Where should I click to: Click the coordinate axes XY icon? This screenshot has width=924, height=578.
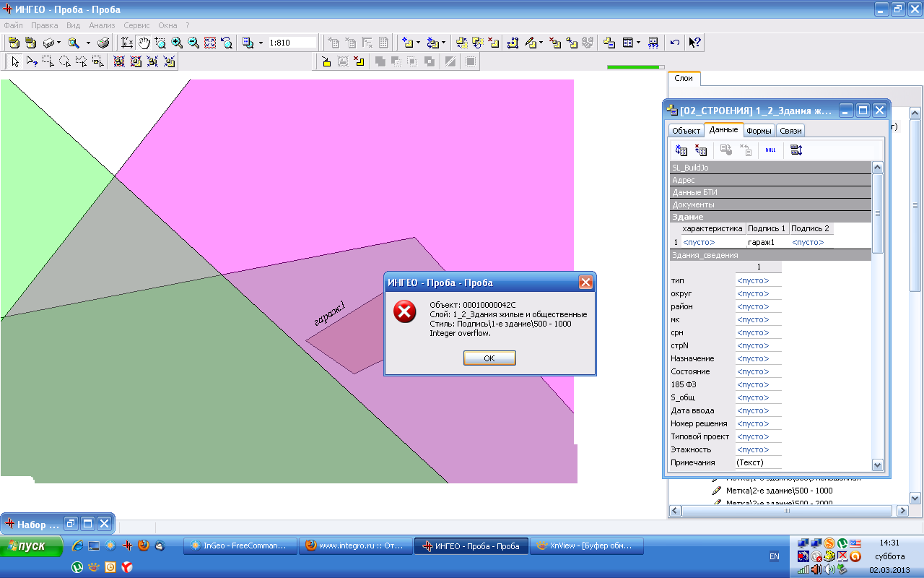pyautogui.click(x=127, y=43)
